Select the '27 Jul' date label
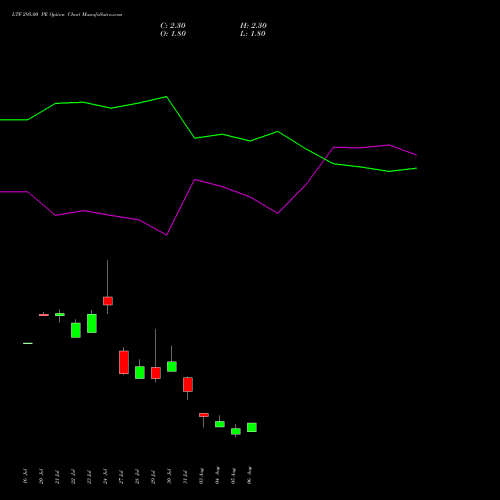 pos(121,476)
